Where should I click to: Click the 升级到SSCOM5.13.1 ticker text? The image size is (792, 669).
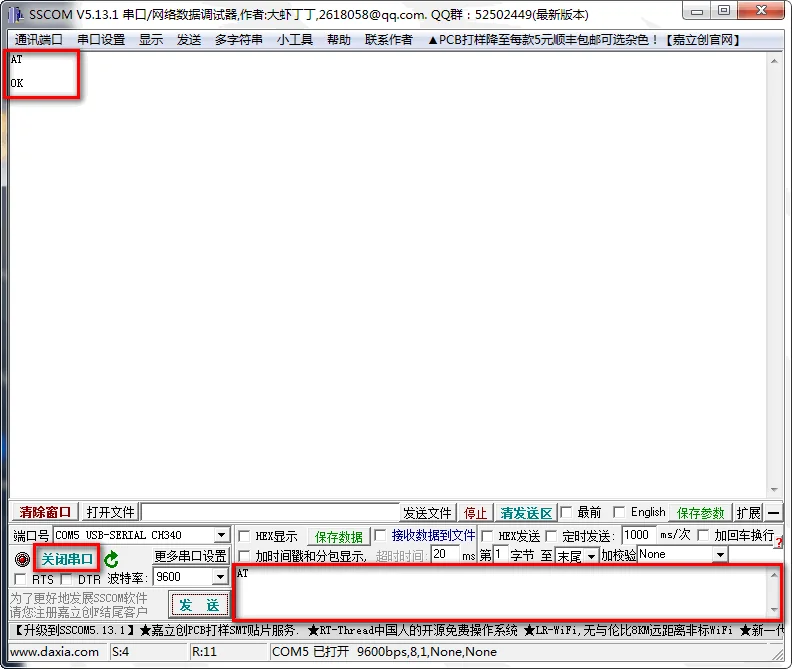73,630
